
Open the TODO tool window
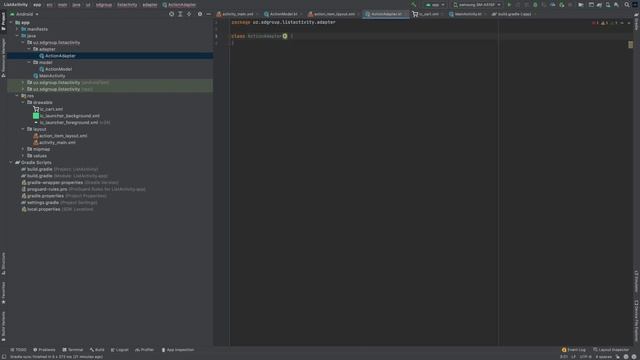click(x=18, y=350)
